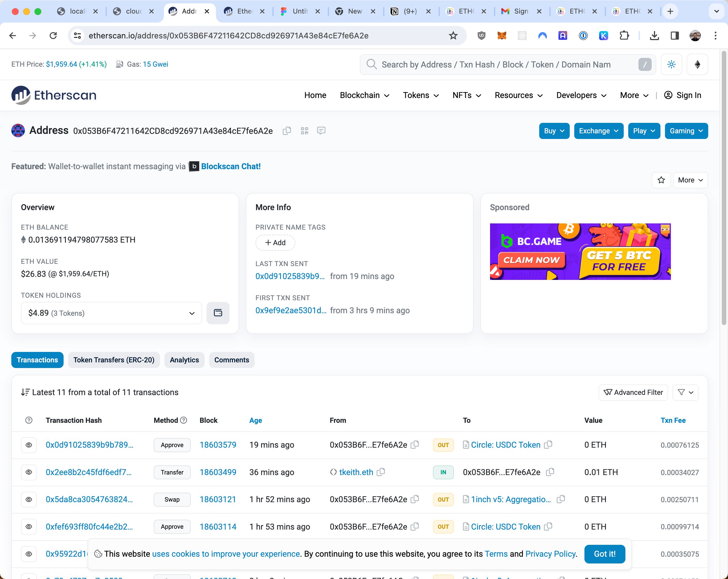Click the Advanced Filter button

point(633,392)
